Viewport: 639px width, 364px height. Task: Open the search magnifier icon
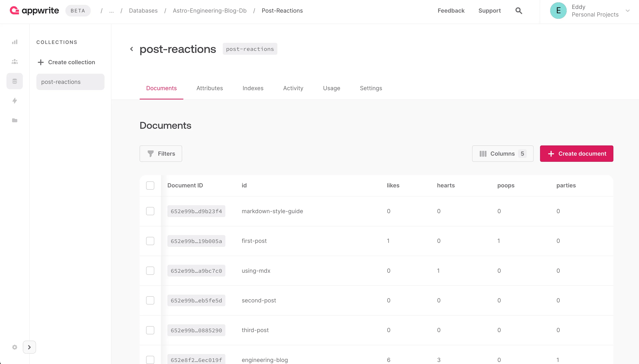coord(519,11)
